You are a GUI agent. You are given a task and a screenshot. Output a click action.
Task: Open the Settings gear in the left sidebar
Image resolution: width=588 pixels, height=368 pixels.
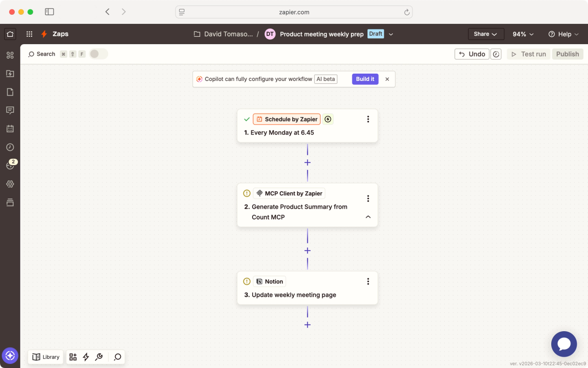point(10,184)
